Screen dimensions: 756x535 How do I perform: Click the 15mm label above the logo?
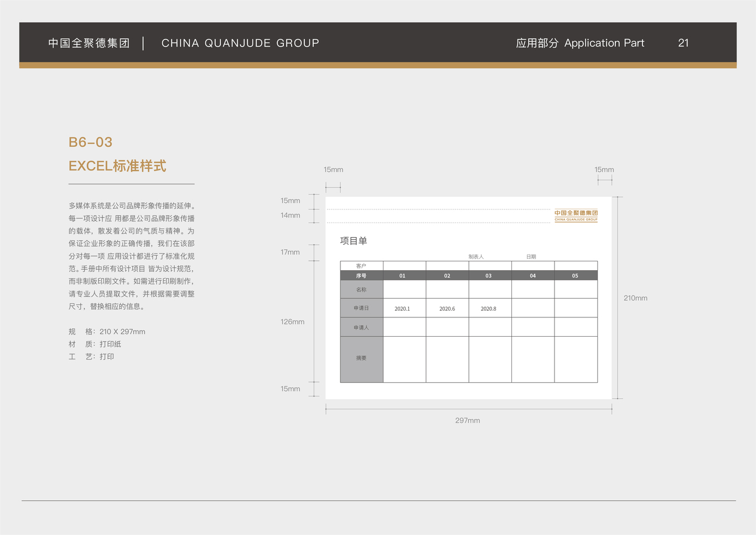[604, 169]
